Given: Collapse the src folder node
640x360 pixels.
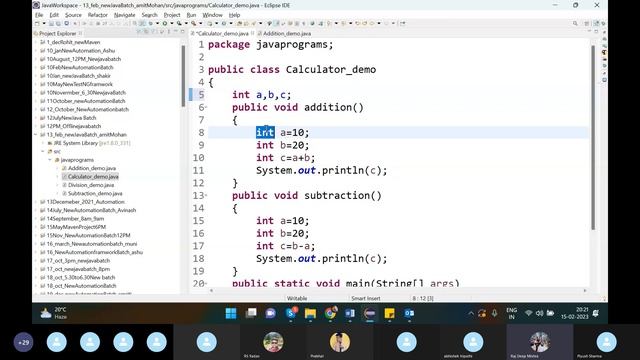Looking at the screenshot, I should pyautogui.click(x=43, y=151).
